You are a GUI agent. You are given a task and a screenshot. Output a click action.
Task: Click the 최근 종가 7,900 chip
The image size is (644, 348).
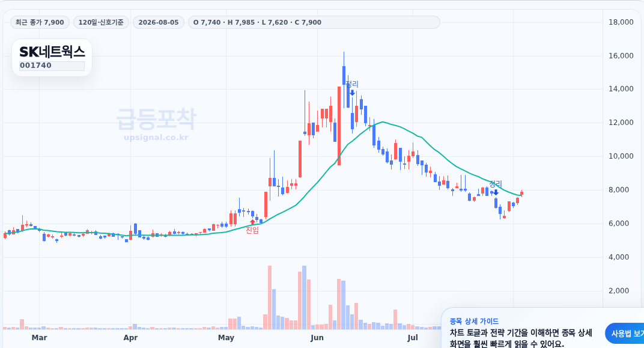(40, 22)
